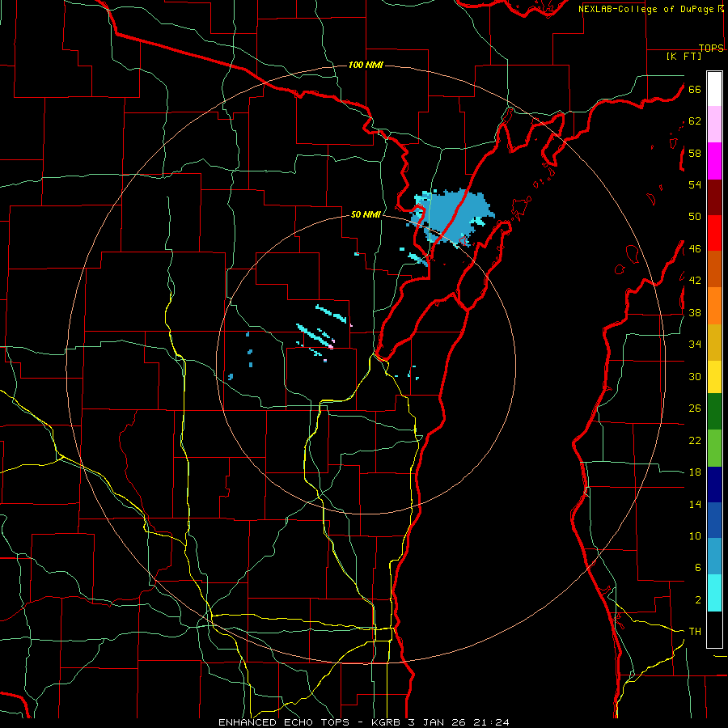This screenshot has height=728, width=728.
Task: Click the 62 legend value
Action: coord(695,121)
